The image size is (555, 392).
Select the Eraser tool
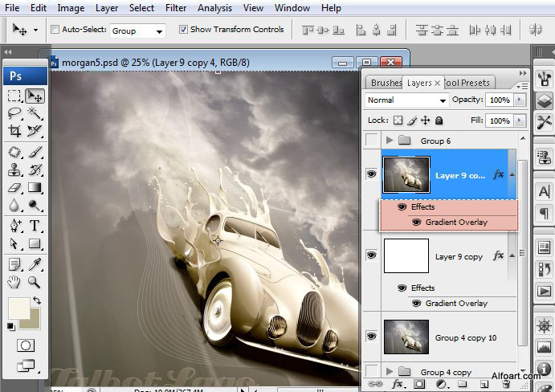point(14,188)
